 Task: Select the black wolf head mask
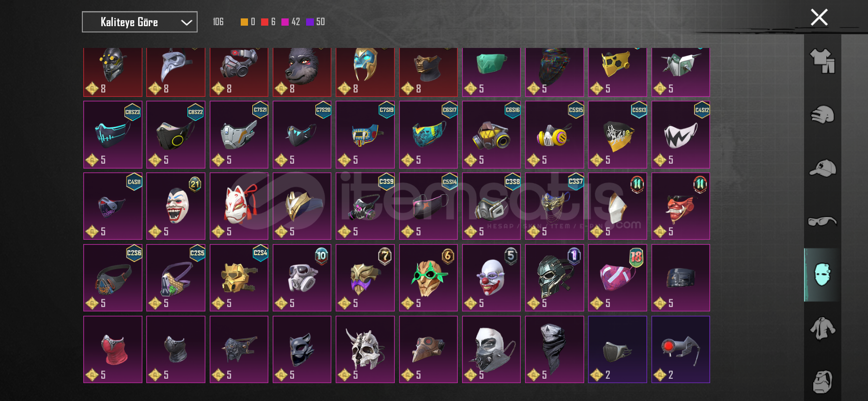click(x=302, y=72)
